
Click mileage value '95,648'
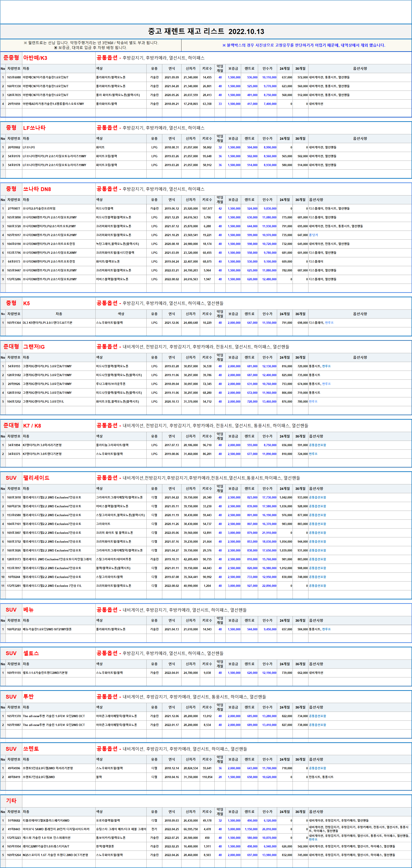tap(207, 156)
